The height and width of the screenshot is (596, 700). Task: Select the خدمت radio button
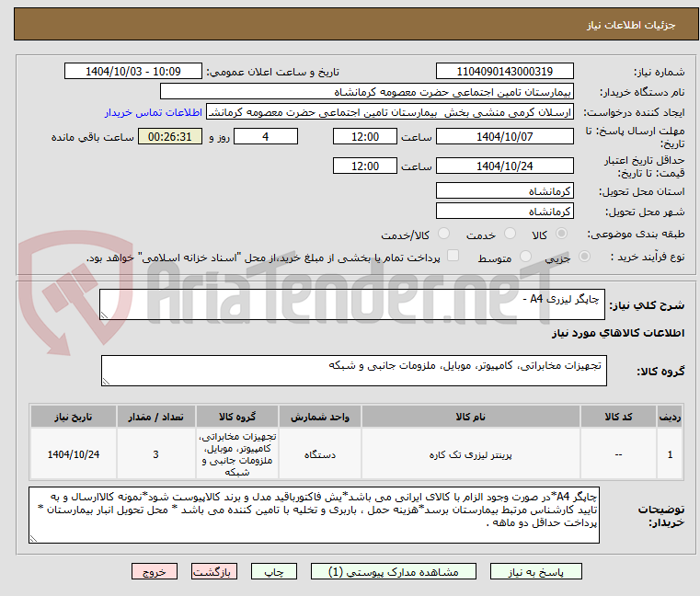tap(510, 234)
